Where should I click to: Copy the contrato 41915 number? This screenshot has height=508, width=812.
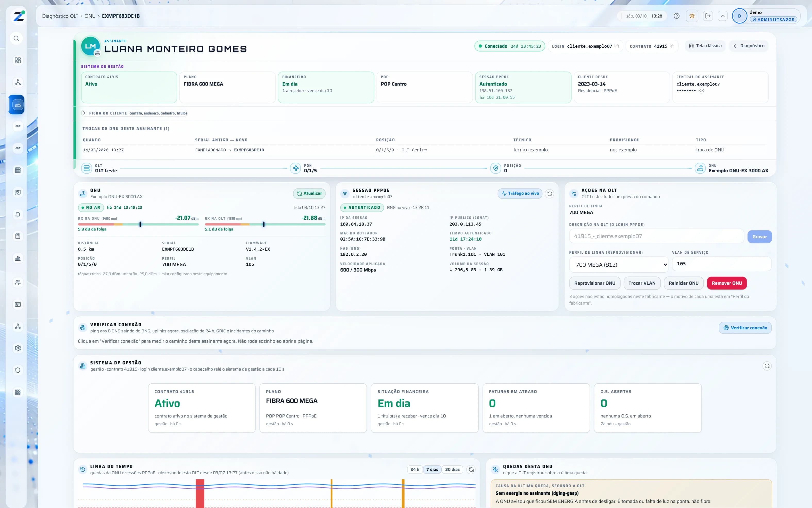click(672, 46)
